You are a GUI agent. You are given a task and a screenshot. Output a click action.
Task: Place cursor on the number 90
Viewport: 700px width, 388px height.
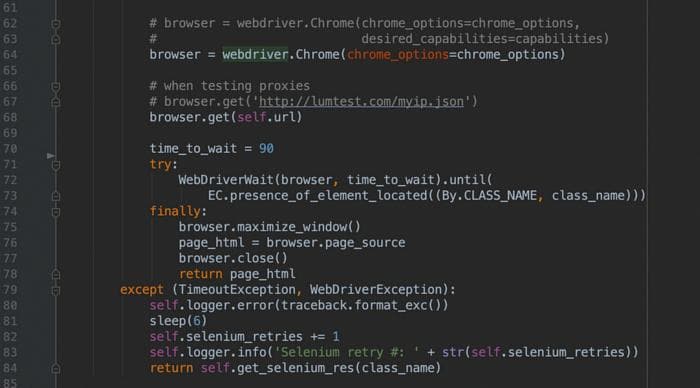coord(266,149)
